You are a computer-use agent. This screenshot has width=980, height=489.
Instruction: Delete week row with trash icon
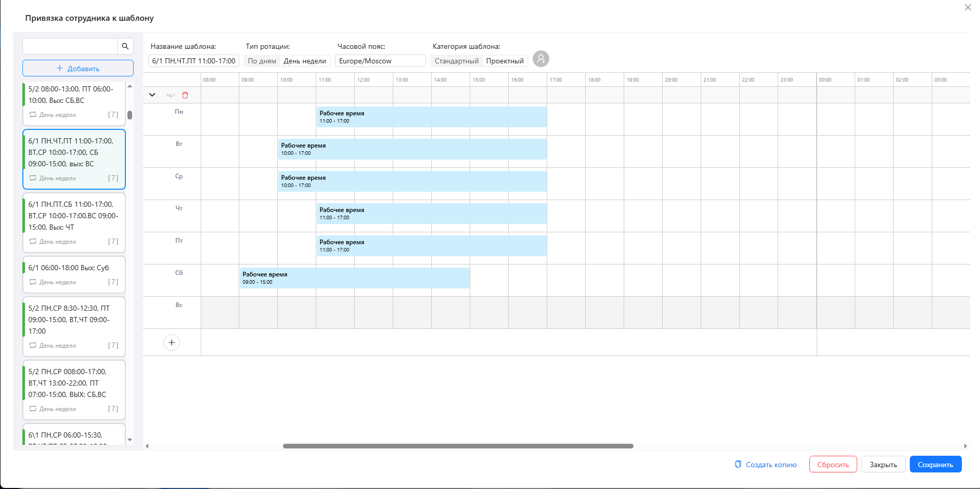click(185, 95)
